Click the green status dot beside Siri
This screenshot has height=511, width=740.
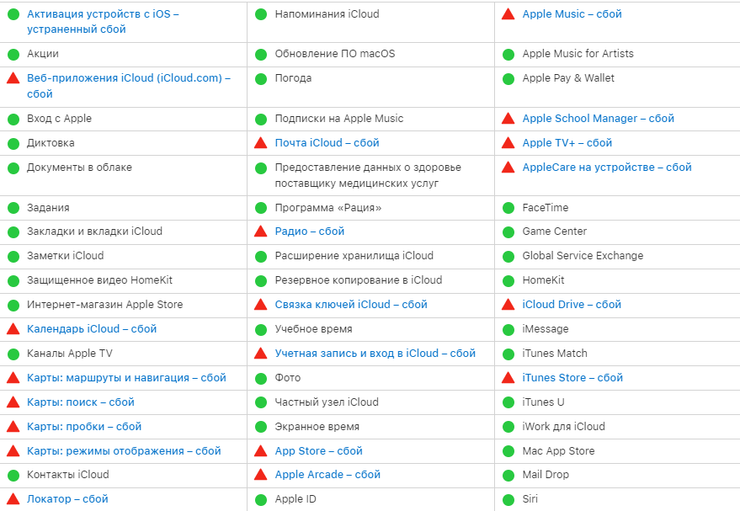point(508,499)
